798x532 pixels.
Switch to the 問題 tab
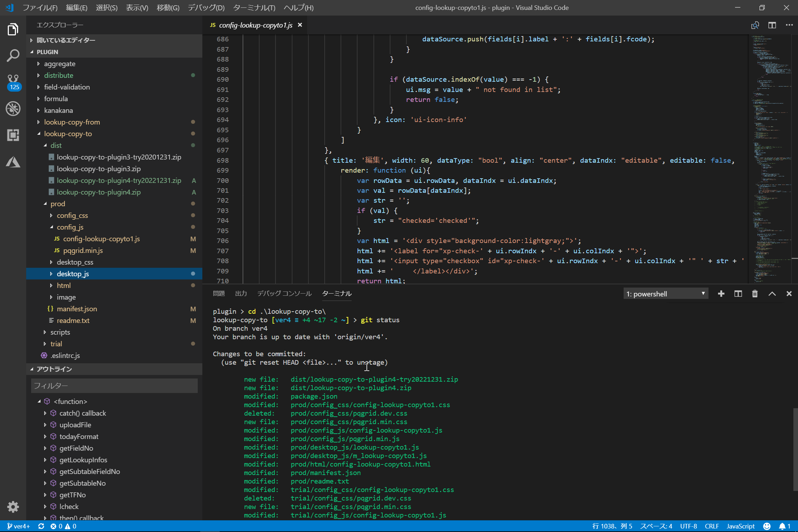pos(219,293)
